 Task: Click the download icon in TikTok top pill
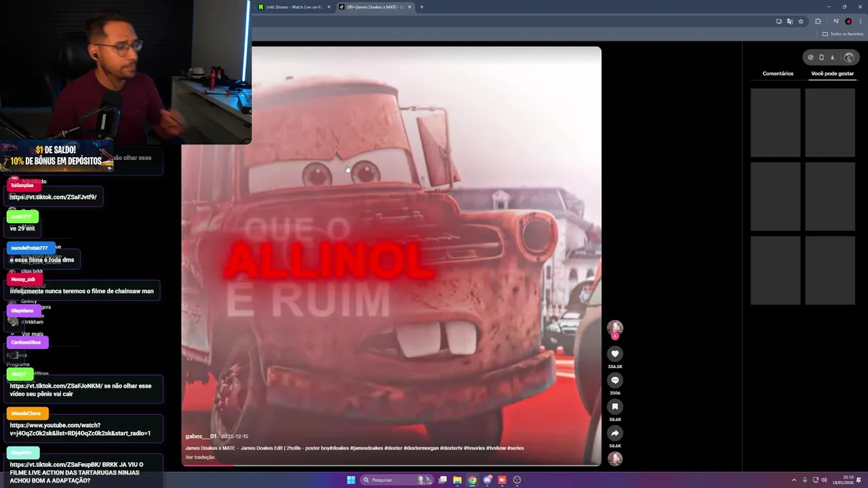pyautogui.click(x=833, y=58)
